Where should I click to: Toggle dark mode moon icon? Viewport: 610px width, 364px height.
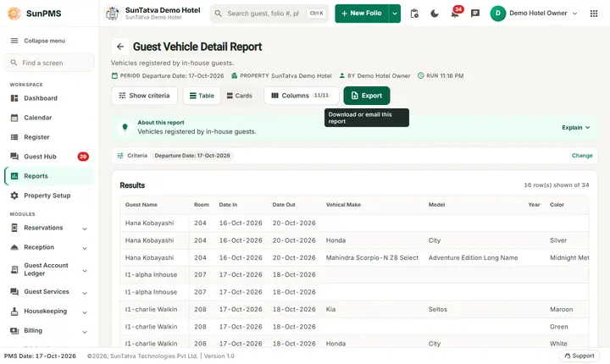point(435,14)
